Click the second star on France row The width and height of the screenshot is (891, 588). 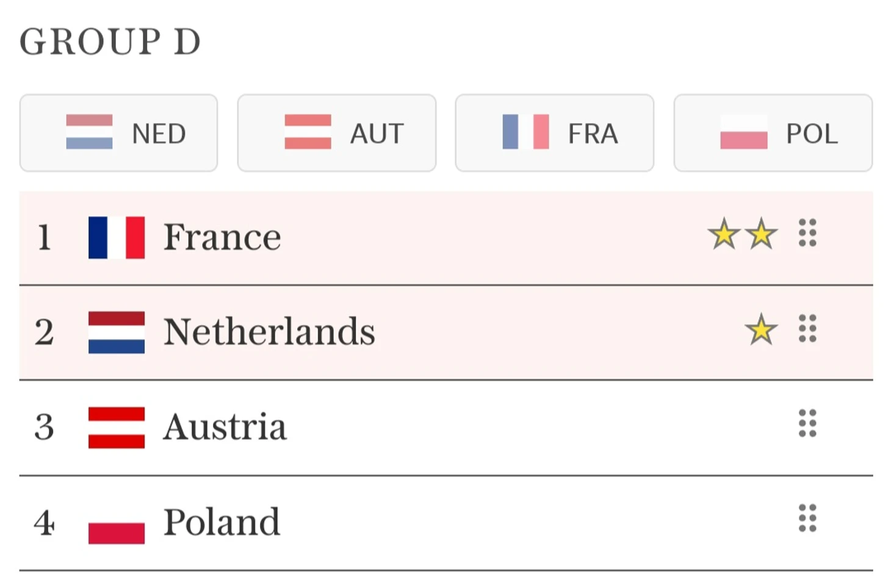coord(761,235)
